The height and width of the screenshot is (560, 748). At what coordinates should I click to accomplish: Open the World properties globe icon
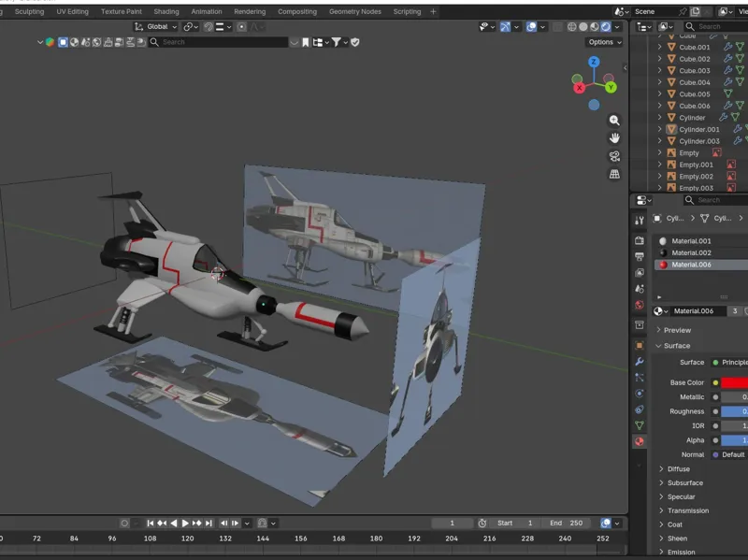(x=640, y=305)
